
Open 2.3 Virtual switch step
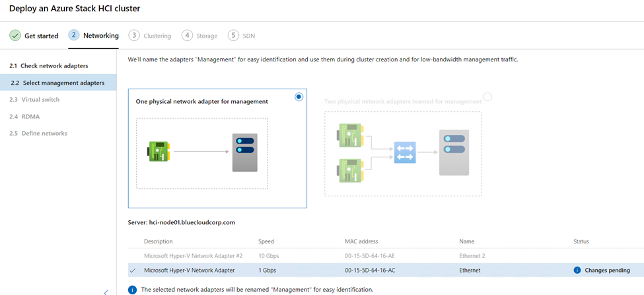(x=34, y=100)
